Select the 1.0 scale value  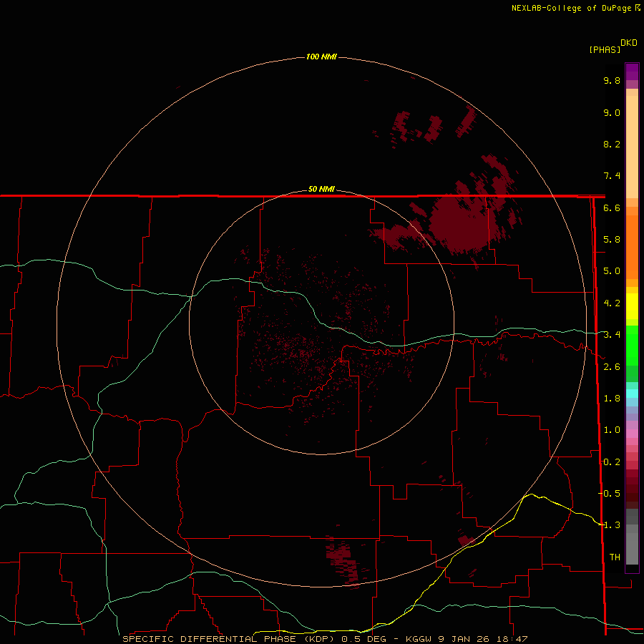tap(612, 430)
